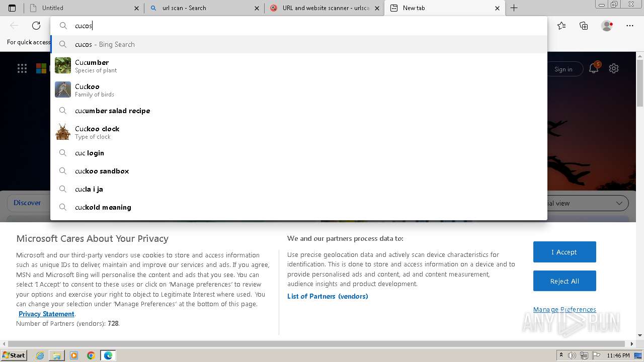644x362 pixels.
Task: Click the Cuckoo clock thumbnail image
Action: tap(63, 132)
